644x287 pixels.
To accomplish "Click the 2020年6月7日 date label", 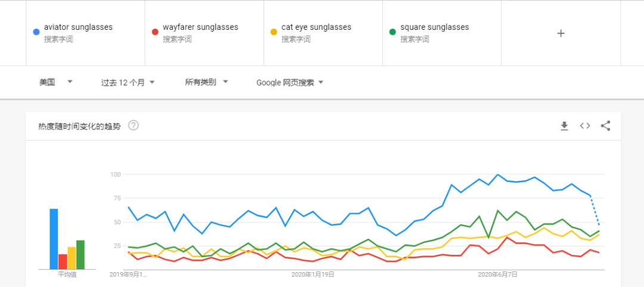I will pos(497,274).
